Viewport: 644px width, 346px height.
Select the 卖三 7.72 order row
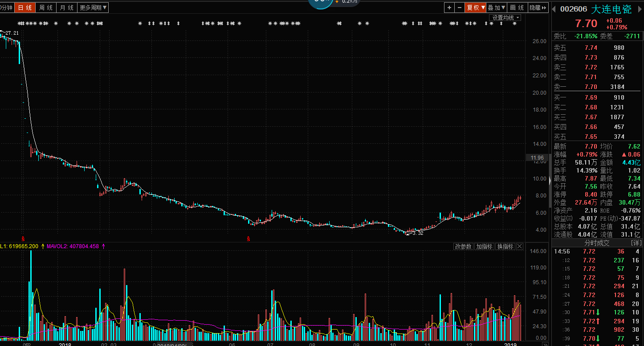[597, 67]
